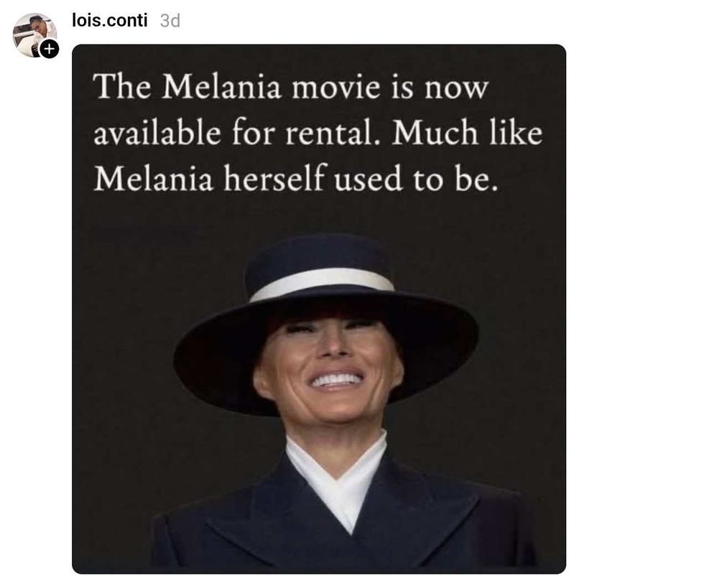
Task: Open the lois.conti username link
Action: click(x=109, y=20)
